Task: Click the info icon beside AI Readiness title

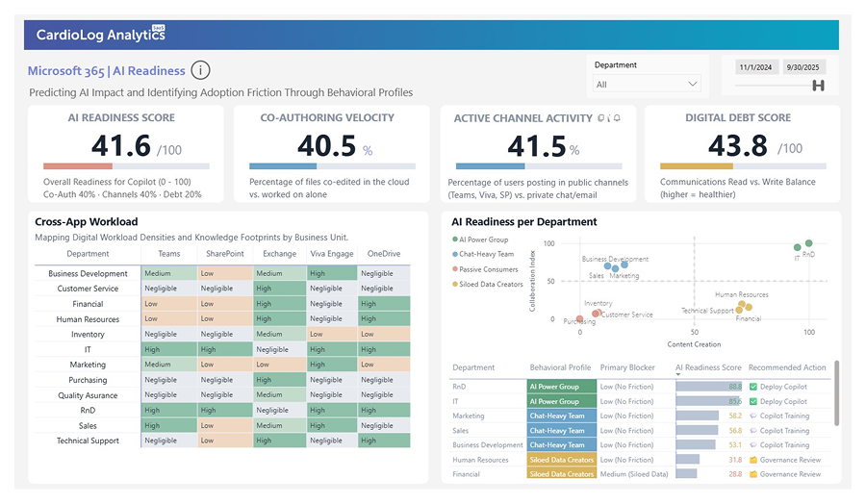Action: coord(200,70)
